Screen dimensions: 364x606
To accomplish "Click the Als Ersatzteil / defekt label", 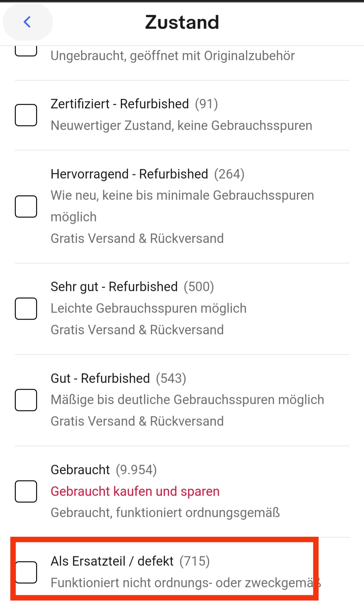I will tap(112, 561).
